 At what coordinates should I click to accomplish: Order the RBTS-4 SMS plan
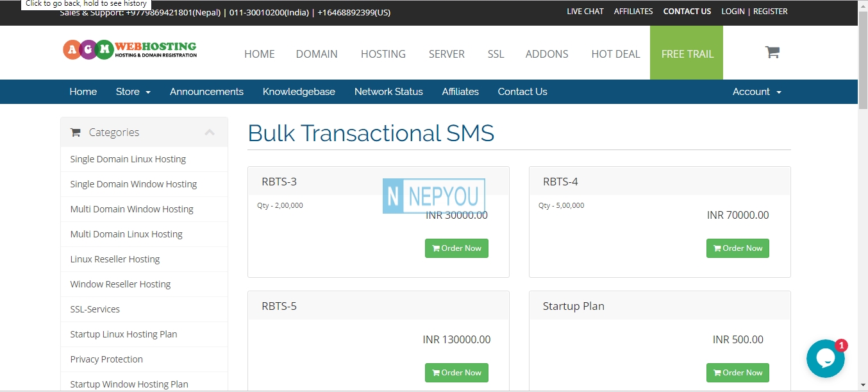coord(738,248)
